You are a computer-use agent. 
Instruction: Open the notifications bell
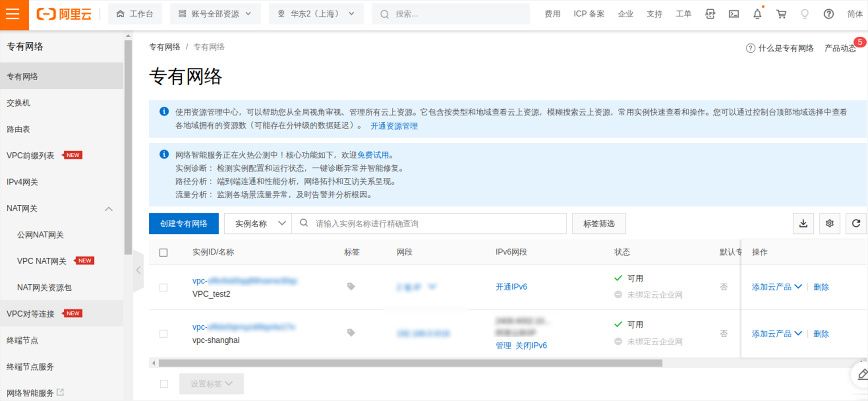point(757,14)
